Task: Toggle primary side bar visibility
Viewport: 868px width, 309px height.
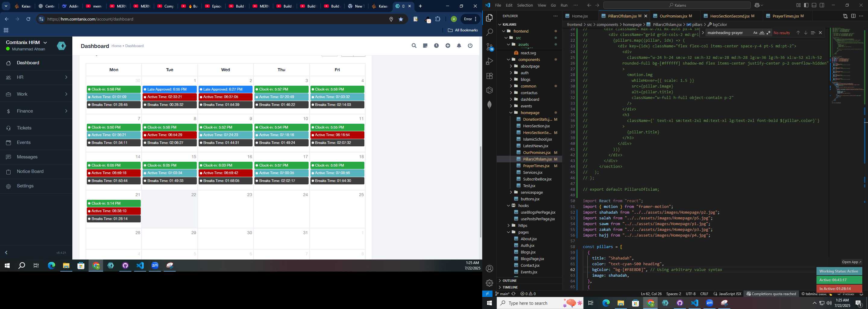Action: 806,5
